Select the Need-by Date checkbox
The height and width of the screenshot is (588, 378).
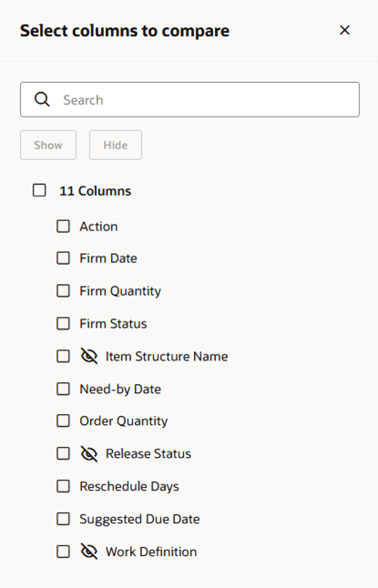pyautogui.click(x=63, y=389)
